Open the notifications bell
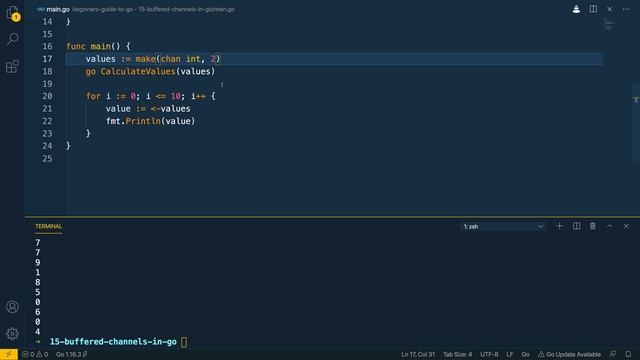 pos(628,354)
